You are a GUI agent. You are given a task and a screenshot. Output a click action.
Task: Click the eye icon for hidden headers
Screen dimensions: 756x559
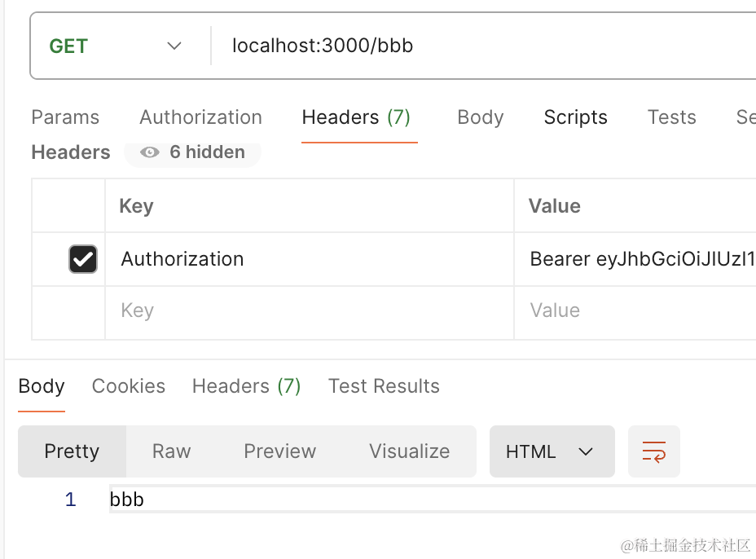click(149, 152)
